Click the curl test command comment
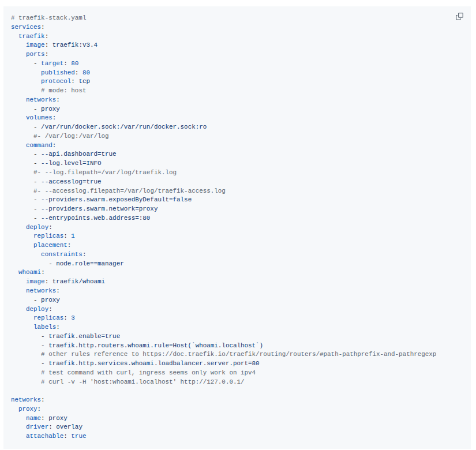Screen dimensions: 476x450 click(143, 382)
